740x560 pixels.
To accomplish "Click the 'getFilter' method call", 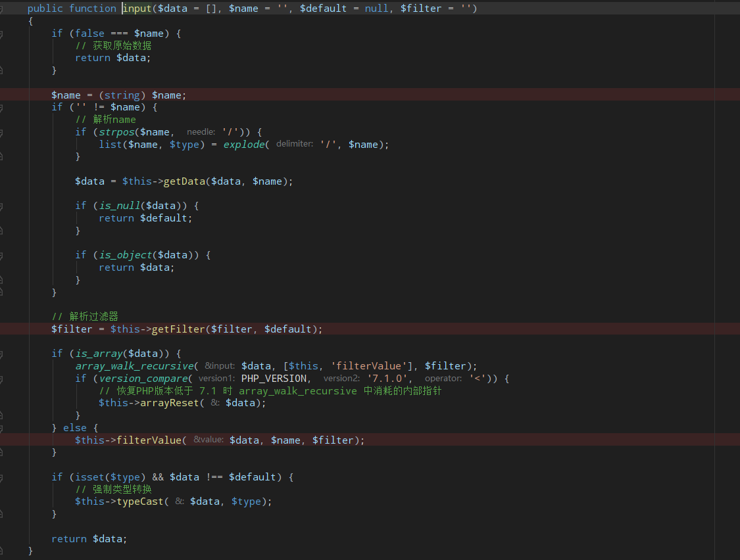I will (178, 329).
